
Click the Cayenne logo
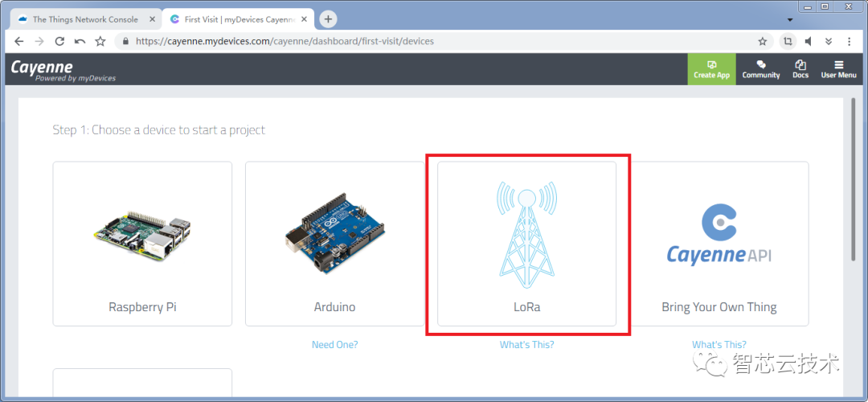pos(63,70)
